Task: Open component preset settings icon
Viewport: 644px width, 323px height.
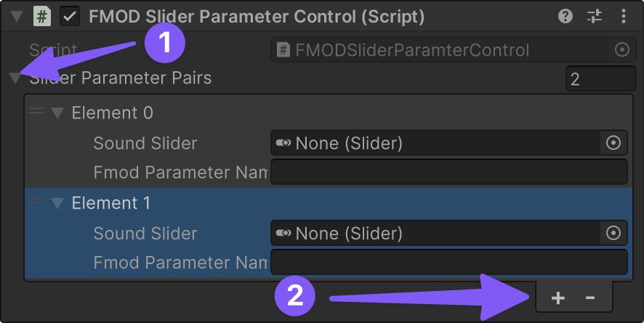Action: (x=594, y=16)
